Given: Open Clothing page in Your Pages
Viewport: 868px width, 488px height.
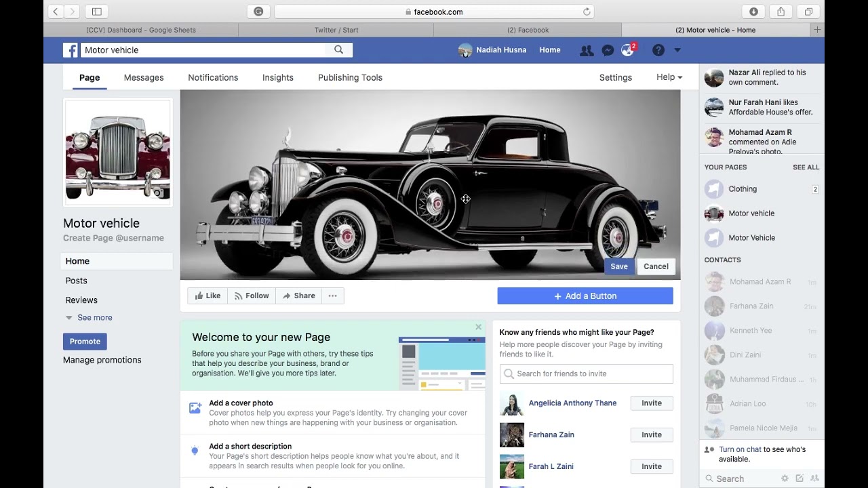Looking at the screenshot, I should (762, 189).
